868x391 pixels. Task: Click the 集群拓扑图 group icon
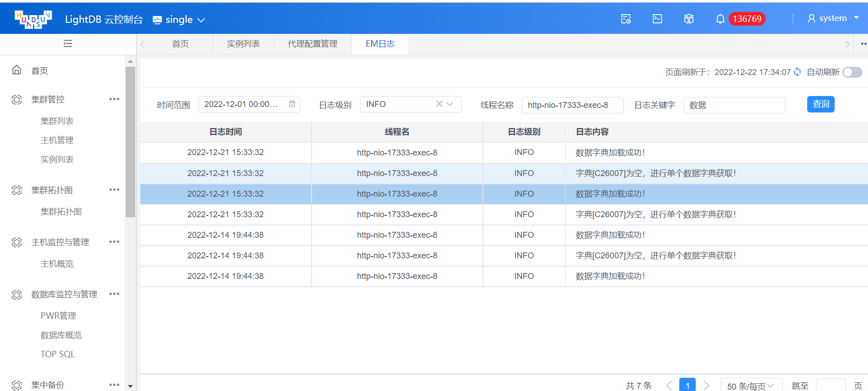pyautogui.click(x=16, y=190)
